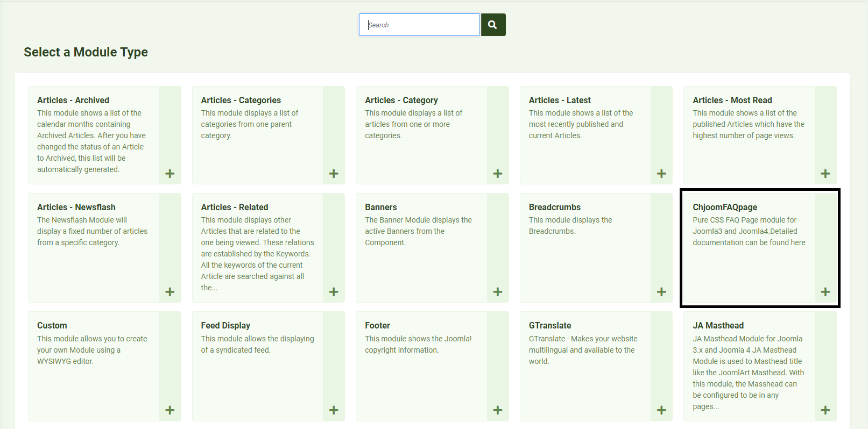Click the 'Select a Module Type' heading

(x=86, y=52)
